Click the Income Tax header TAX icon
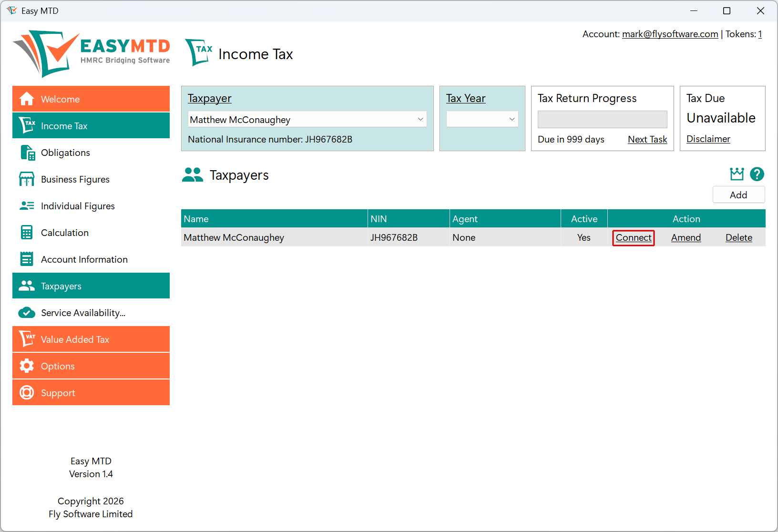 click(x=199, y=52)
